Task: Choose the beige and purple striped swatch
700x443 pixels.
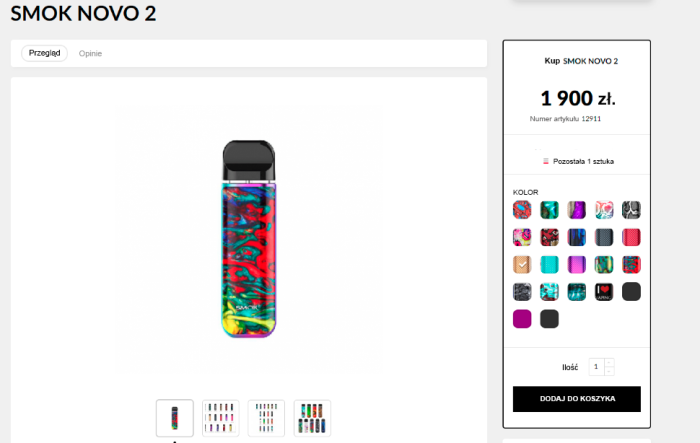Action: (x=577, y=210)
